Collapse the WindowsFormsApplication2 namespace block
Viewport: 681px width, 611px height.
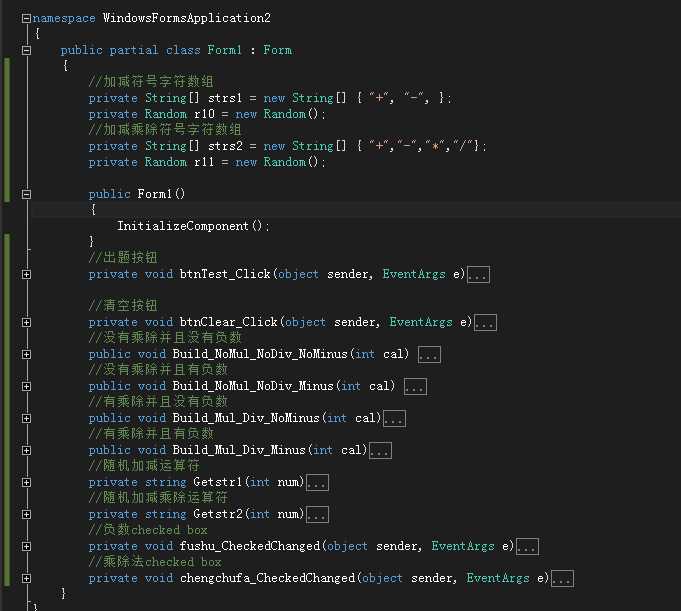point(26,18)
